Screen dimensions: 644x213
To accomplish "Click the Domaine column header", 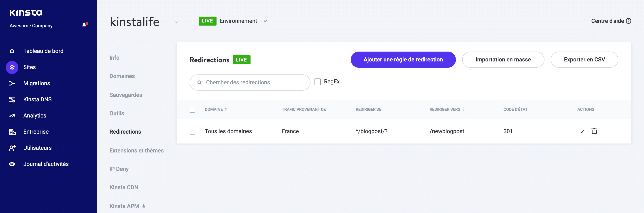I will pos(214,109).
